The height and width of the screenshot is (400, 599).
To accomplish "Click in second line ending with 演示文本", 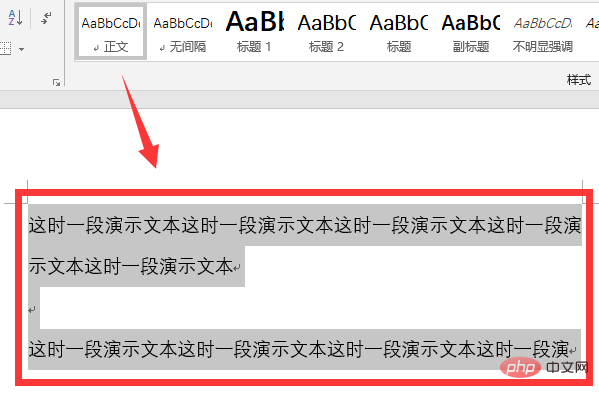I will 136,266.
